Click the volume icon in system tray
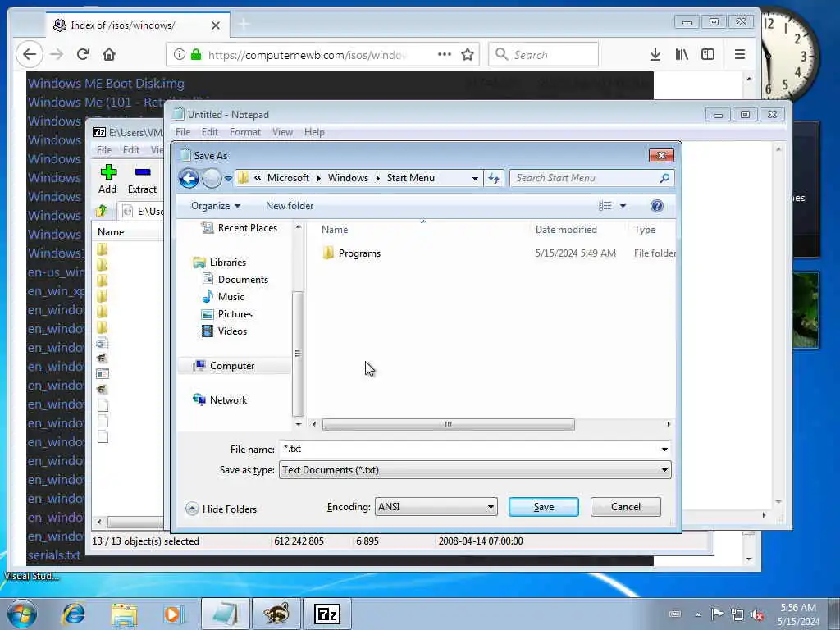This screenshot has width=840, height=630. [x=757, y=614]
